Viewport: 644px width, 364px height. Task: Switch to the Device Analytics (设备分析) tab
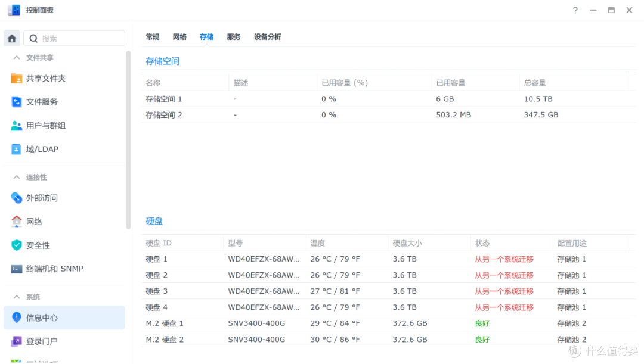(x=267, y=37)
